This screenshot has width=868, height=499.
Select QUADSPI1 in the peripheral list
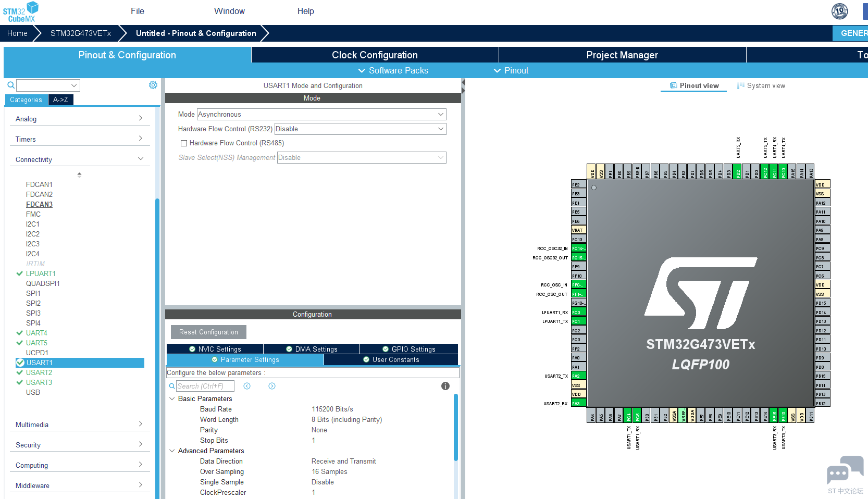43,283
